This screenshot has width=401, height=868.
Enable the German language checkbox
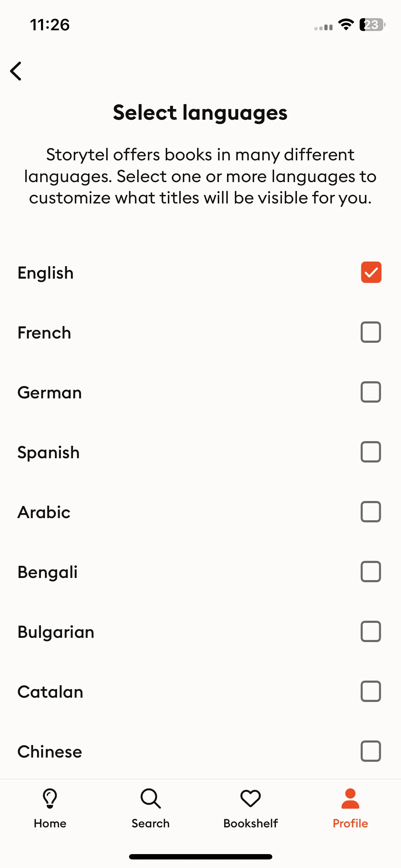(371, 392)
